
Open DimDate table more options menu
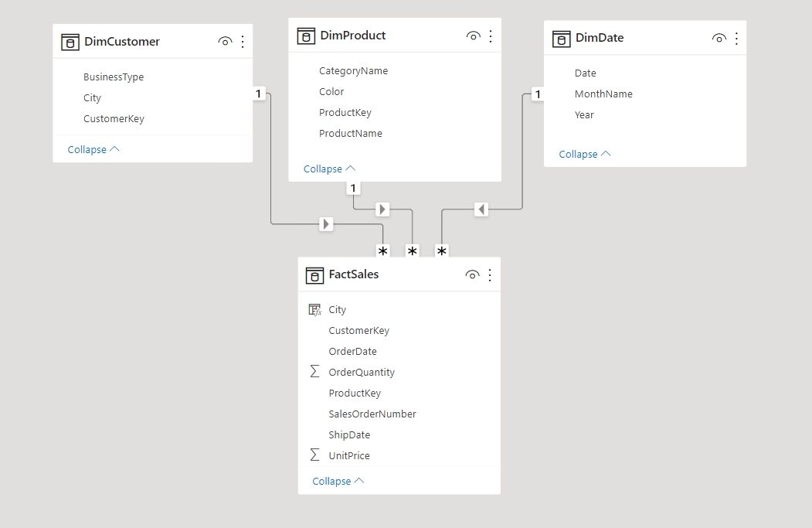pyautogui.click(x=736, y=38)
